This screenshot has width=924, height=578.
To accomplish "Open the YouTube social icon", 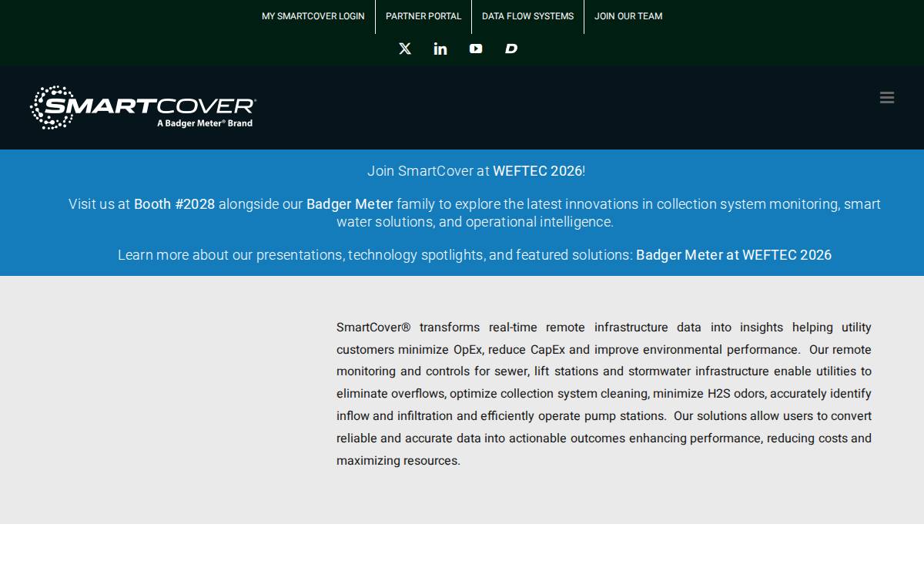I will [476, 49].
